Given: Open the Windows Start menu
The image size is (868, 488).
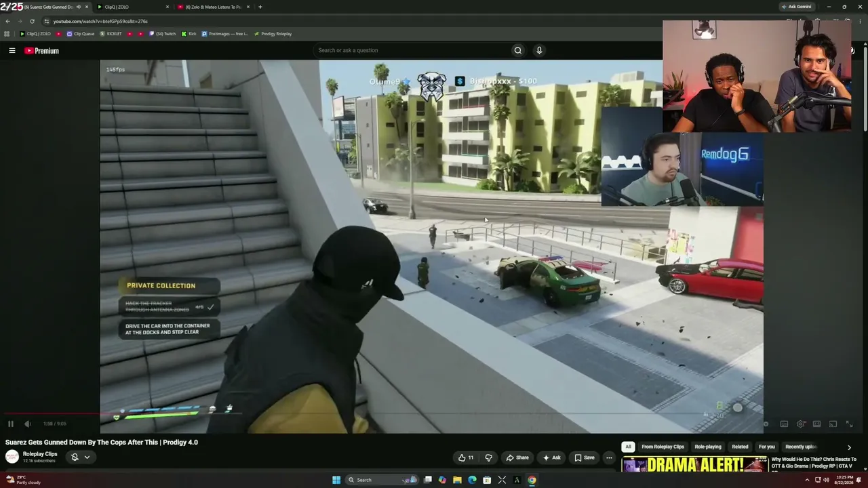Looking at the screenshot, I should [x=336, y=480].
